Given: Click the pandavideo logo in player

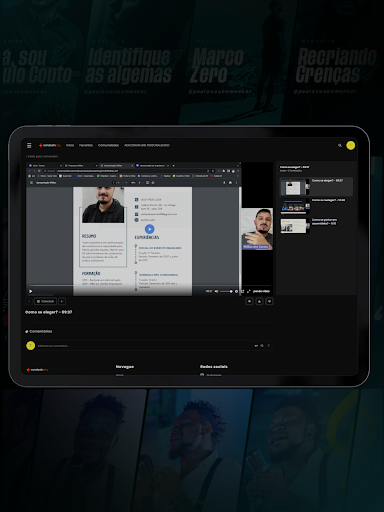Looking at the screenshot, I should click(261, 291).
